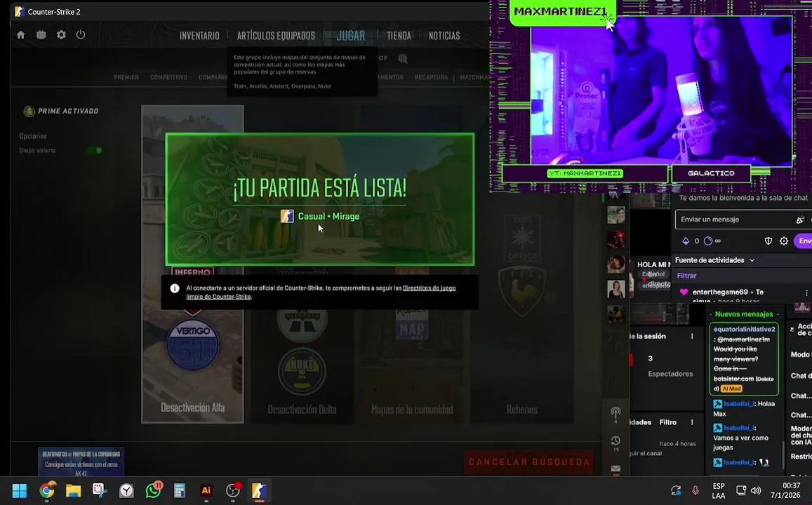
Task: Open session panel three-dot menu
Action: 692,337
